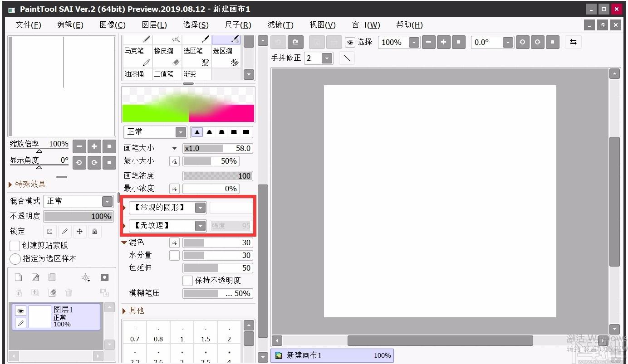Viewport: 628px width, 364px height.
Task: Zoom out canvas with toolbar minus button
Action: coord(428,42)
